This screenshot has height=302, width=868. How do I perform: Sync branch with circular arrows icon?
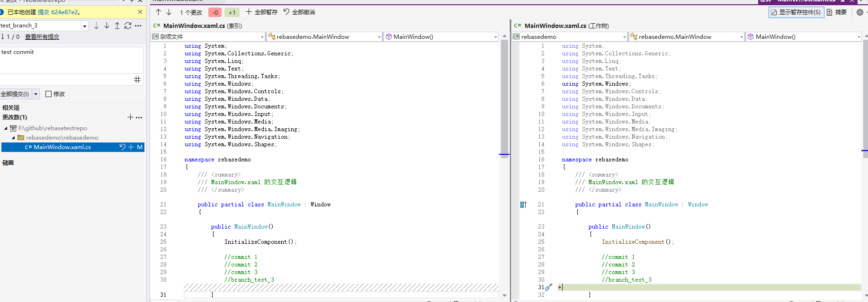tap(128, 26)
